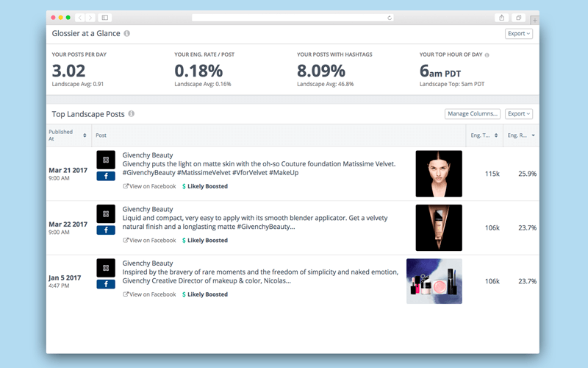This screenshot has width=588, height=368.
Task: Click info icon next to Glossier at a Glance
Action: coord(127,33)
